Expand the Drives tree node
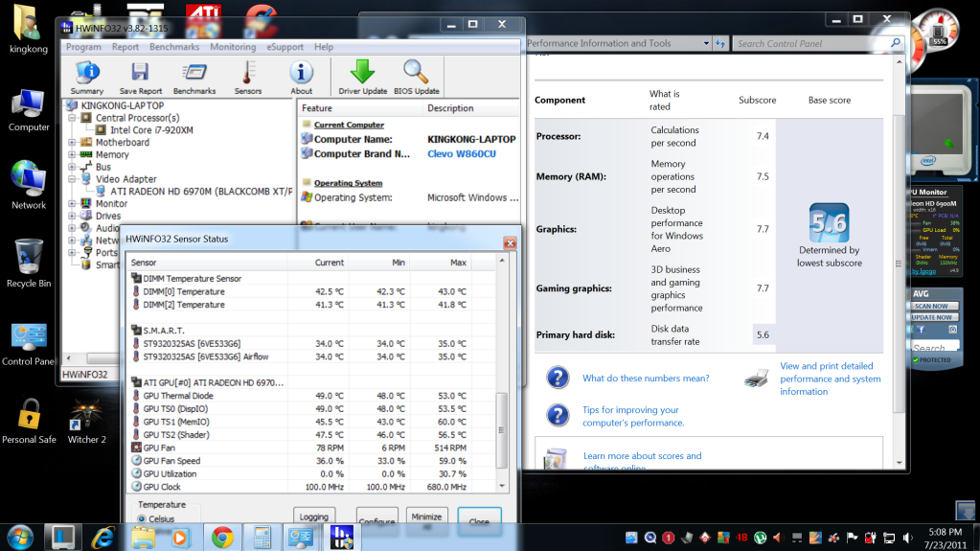Viewport: 980px width, 551px height. tap(73, 216)
